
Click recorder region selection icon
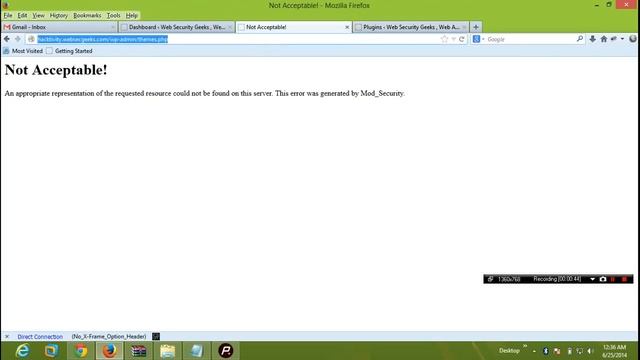click(x=490, y=279)
